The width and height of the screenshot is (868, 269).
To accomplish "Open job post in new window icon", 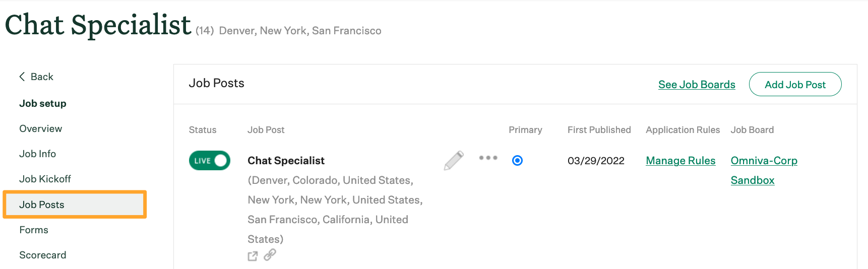I will 253,256.
